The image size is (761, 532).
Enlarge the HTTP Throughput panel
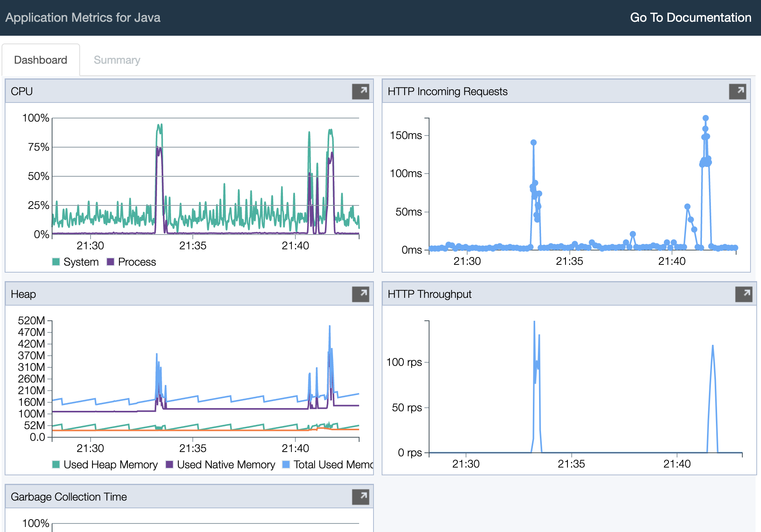(744, 294)
